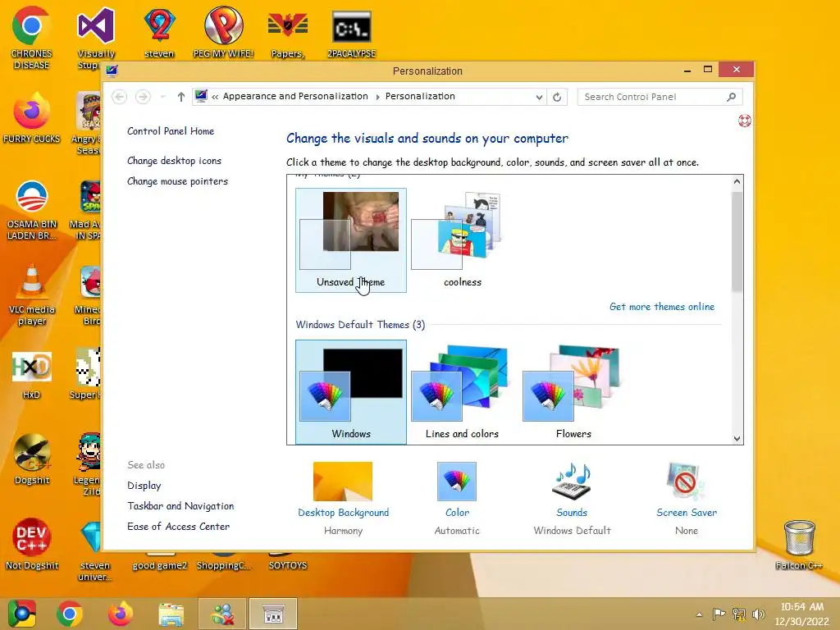
Task: Click the Forward navigation arrow
Action: (x=143, y=97)
